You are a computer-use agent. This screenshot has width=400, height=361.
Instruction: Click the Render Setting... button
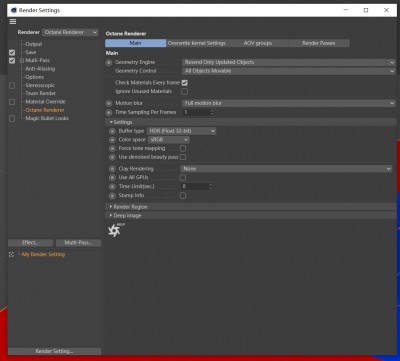tap(54, 351)
